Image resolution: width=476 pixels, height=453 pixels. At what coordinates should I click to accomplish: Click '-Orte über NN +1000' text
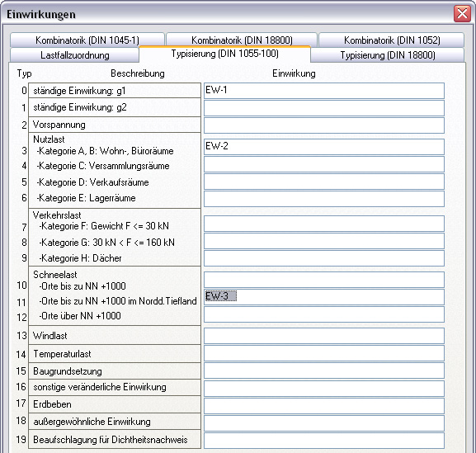(x=80, y=316)
